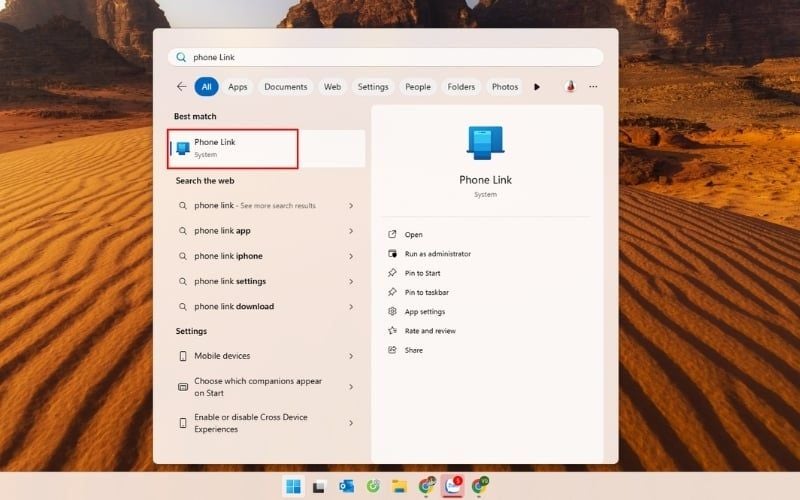Open the Windows Start button on taskbar
The width and height of the screenshot is (800, 500).
click(x=293, y=486)
